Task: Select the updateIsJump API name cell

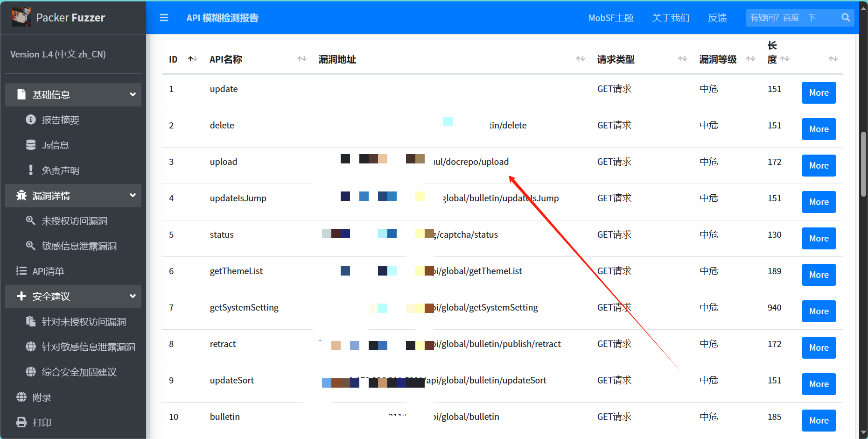Action: pyautogui.click(x=238, y=198)
